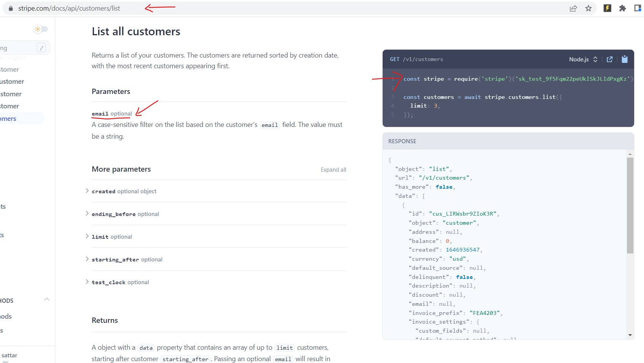Click the "usd" currency value

[x=458, y=259]
